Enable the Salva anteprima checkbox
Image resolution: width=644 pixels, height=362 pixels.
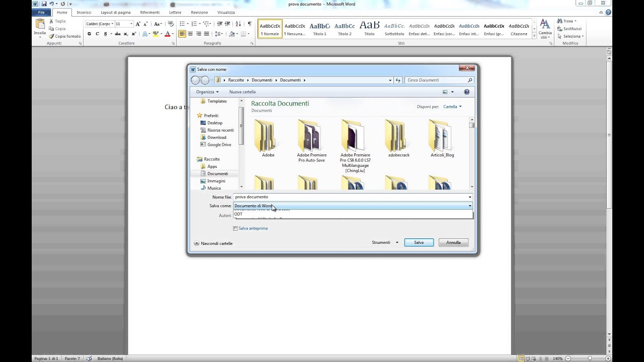click(235, 228)
